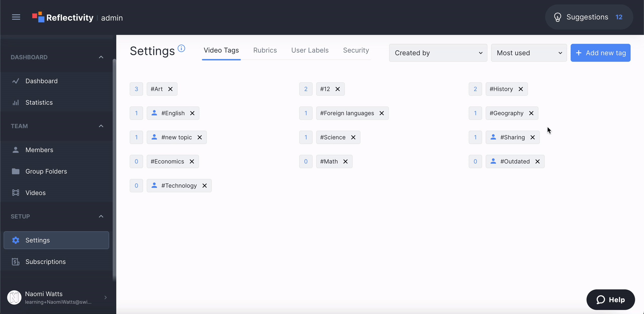Click the Add new tag button
The width and height of the screenshot is (644, 314).
(x=600, y=53)
